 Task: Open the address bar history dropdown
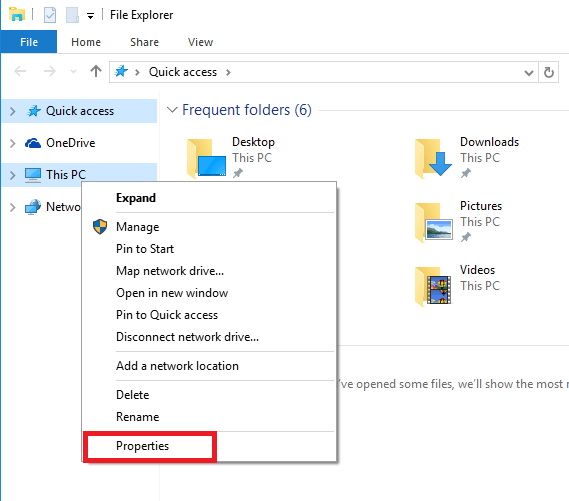[529, 73]
